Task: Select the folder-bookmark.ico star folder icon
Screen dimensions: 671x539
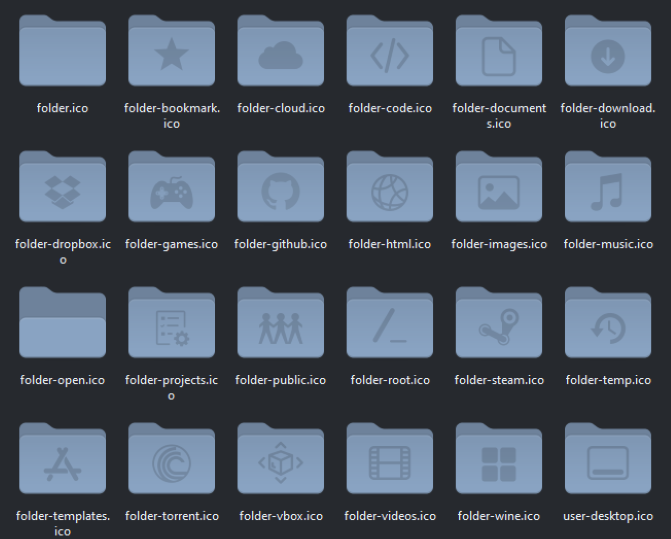Action: [x=171, y=53]
